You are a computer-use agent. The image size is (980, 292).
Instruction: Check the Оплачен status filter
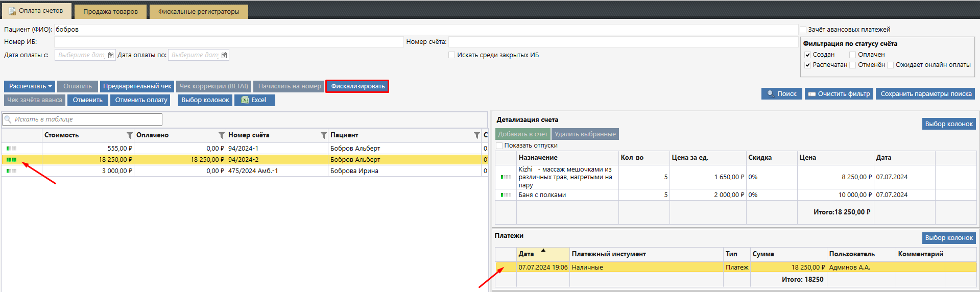[x=852, y=55]
